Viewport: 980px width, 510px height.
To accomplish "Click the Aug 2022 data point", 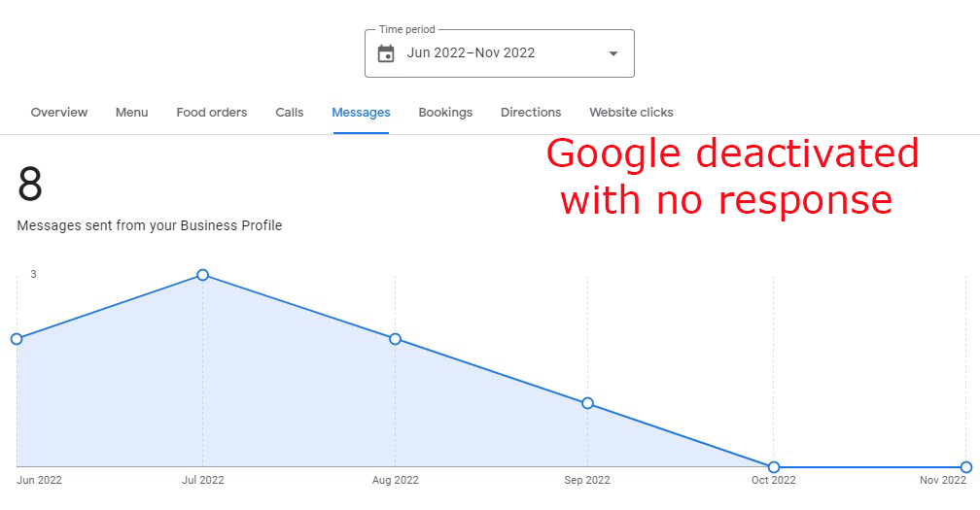I will coord(395,339).
